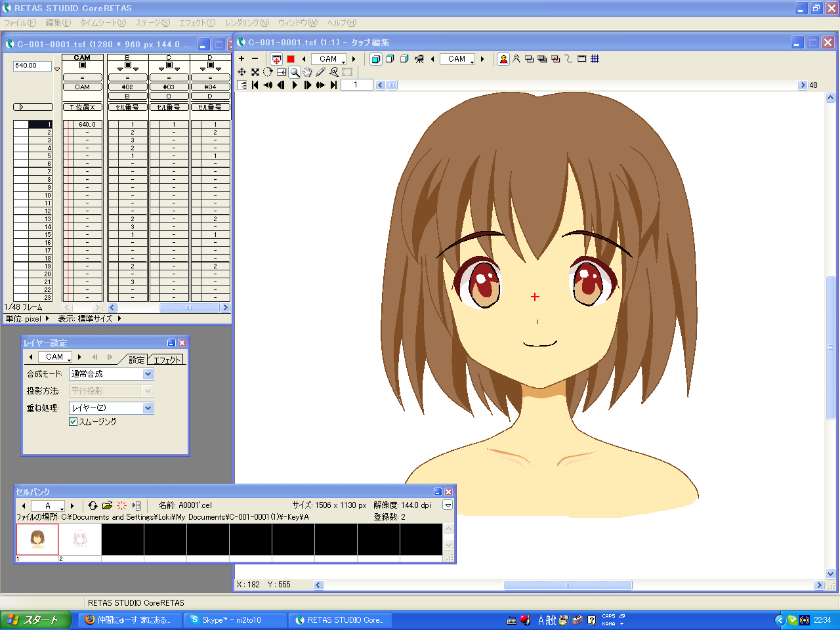The image size is (840, 630).
Task: Select the four-arrow scale tool
Action: click(x=255, y=72)
